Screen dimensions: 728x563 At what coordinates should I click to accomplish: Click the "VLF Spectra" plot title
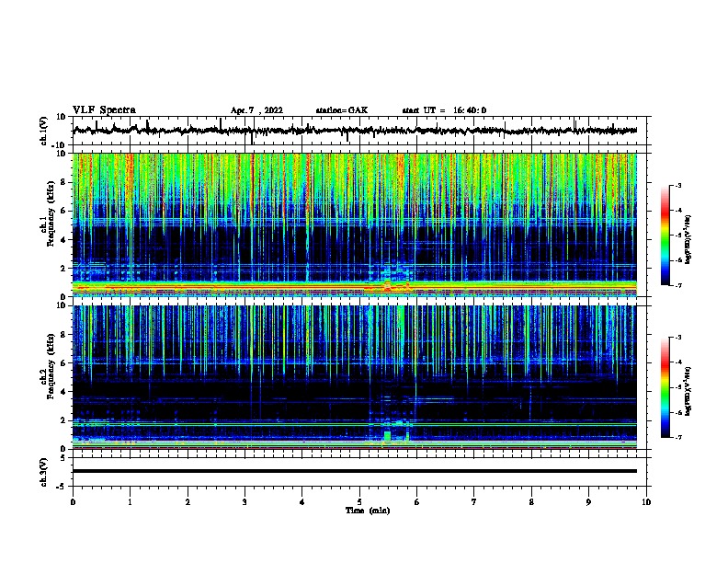pos(104,110)
